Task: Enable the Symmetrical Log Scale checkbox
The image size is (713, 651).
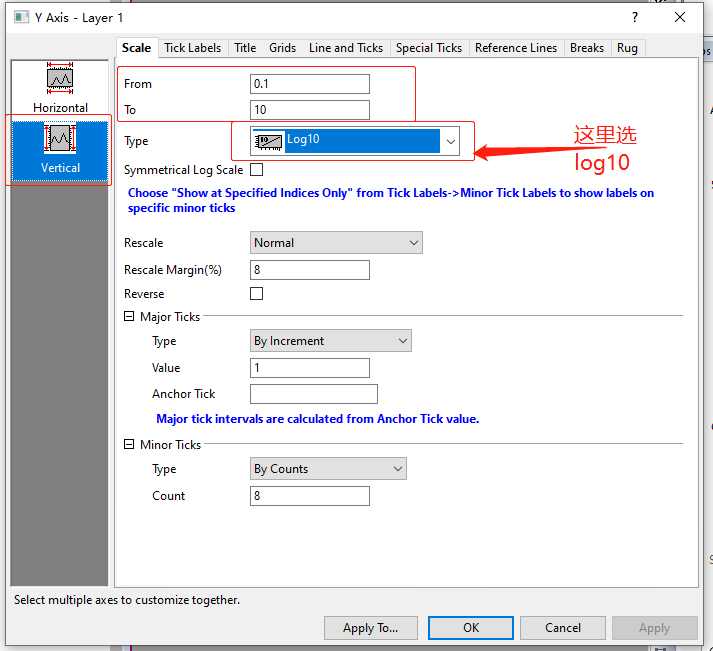Action: 257,170
